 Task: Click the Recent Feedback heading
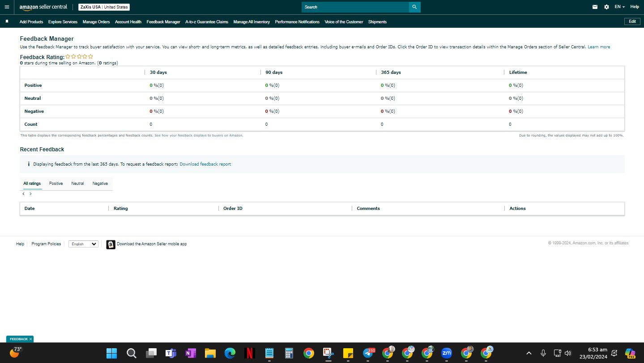point(42,149)
